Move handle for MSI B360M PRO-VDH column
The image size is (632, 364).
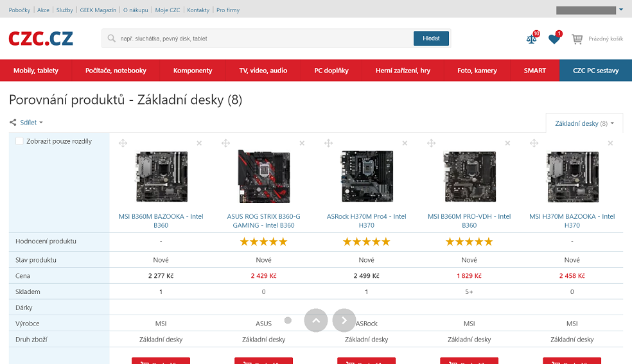431,143
